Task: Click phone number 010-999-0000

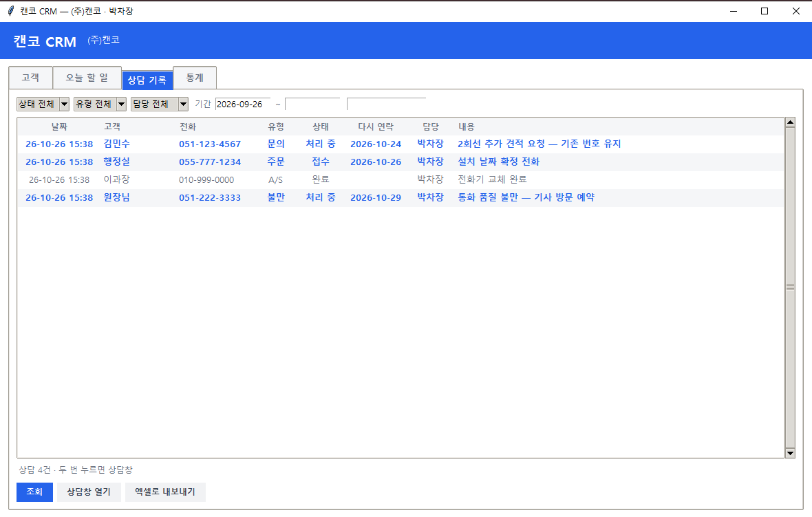Action: [x=206, y=179]
